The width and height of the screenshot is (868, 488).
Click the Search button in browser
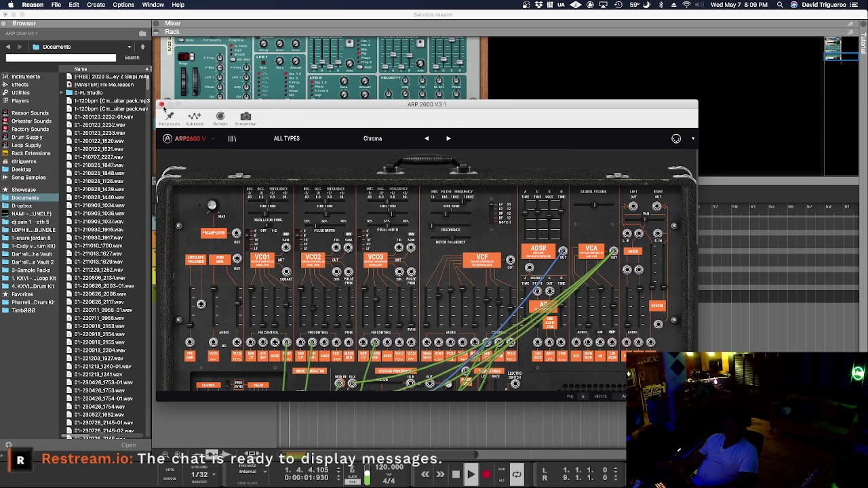pyautogui.click(x=132, y=58)
